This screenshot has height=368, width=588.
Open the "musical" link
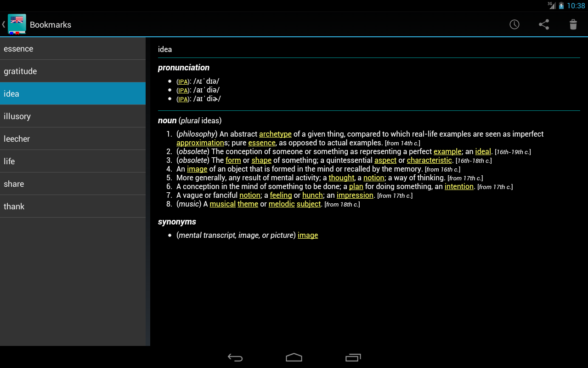(223, 204)
